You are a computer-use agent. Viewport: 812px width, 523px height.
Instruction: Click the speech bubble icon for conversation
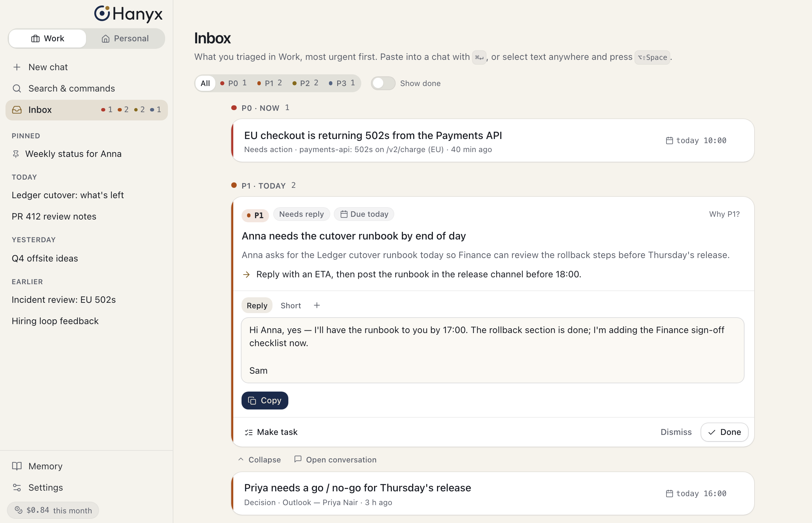[x=298, y=459]
